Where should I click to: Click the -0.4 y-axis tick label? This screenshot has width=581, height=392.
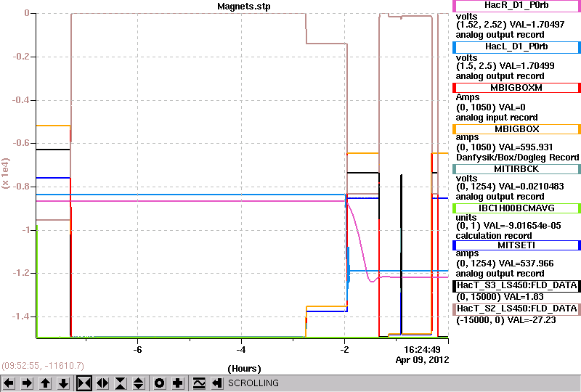coord(21,100)
